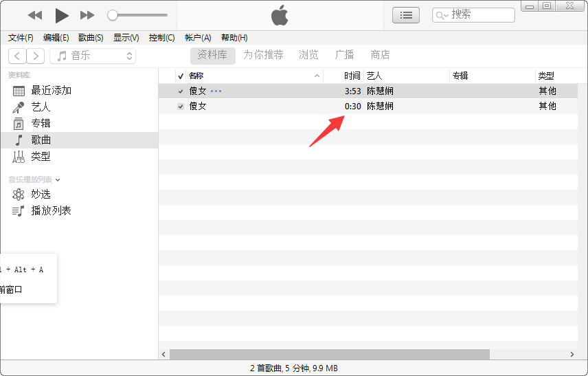The image size is (588, 376).
Task: Uncheck the first 傻女 song (3:53)
Action: (x=181, y=91)
